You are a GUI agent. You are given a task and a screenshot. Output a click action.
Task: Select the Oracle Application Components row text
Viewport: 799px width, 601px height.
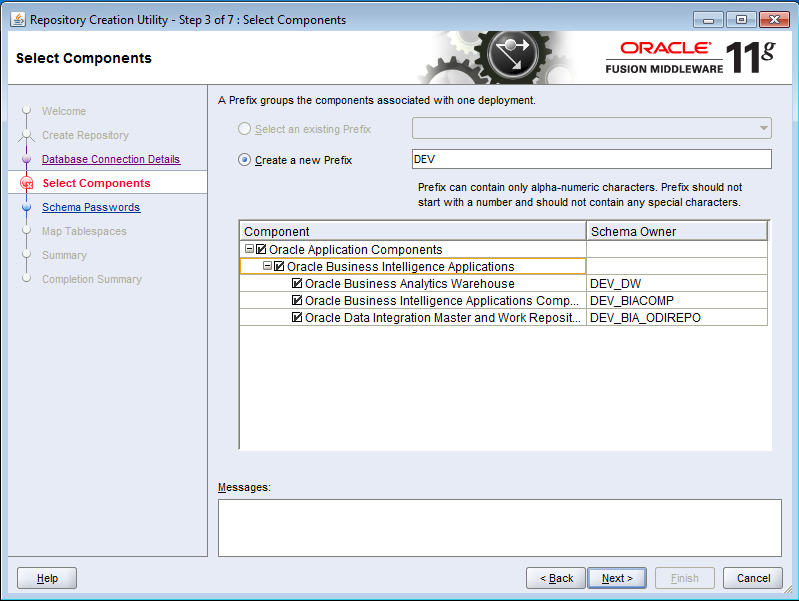point(355,249)
